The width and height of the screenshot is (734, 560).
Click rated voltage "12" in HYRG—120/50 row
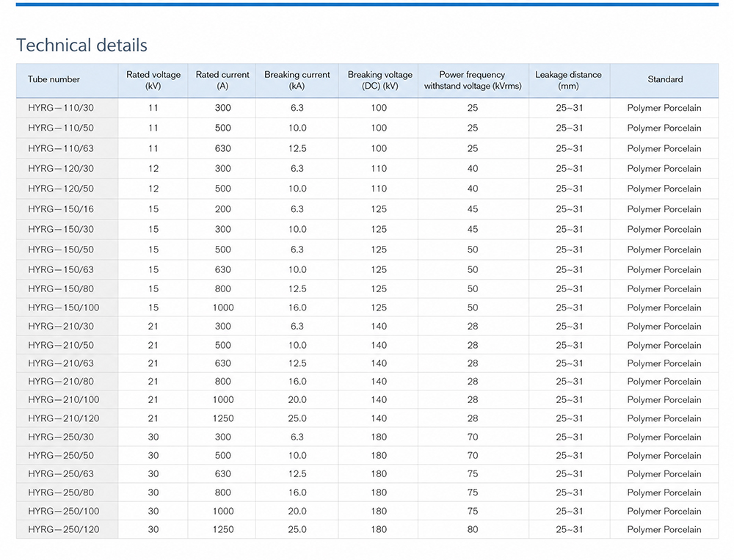153,189
